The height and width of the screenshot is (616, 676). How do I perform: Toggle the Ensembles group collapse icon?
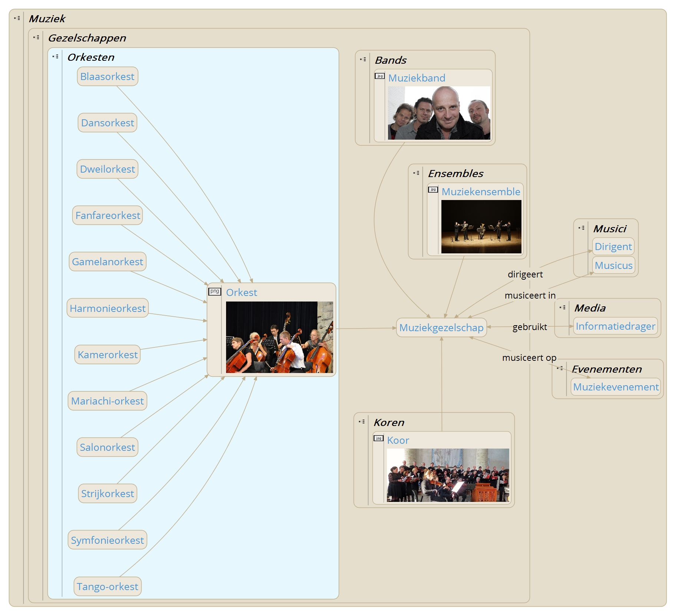coord(417,173)
